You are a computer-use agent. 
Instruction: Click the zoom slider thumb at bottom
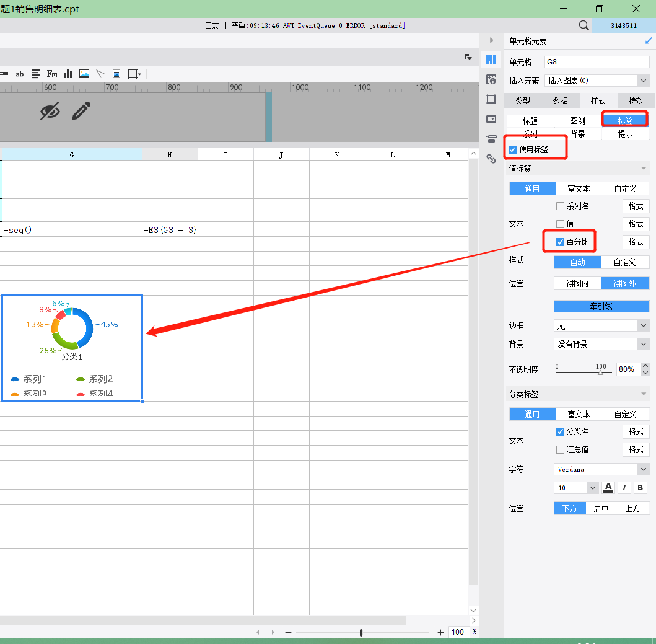point(361,633)
